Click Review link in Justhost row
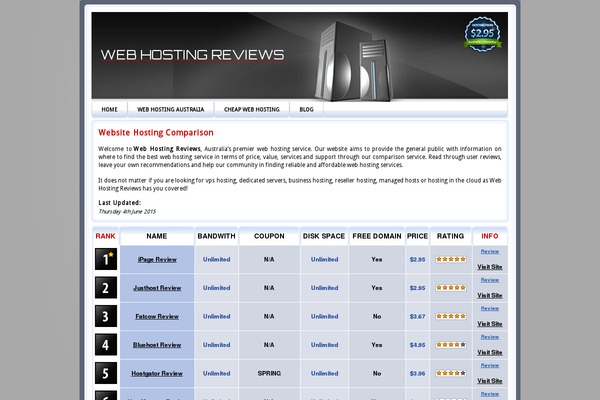600x400 pixels. [x=490, y=280]
